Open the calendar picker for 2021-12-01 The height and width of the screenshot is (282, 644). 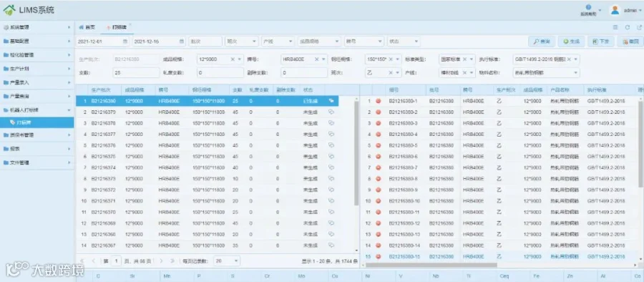tap(125, 42)
